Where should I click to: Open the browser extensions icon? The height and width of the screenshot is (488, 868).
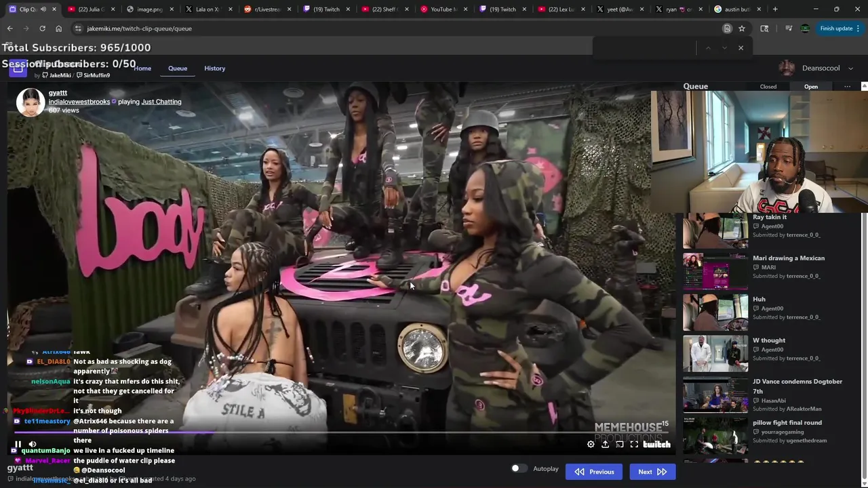click(x=764, y=28)
